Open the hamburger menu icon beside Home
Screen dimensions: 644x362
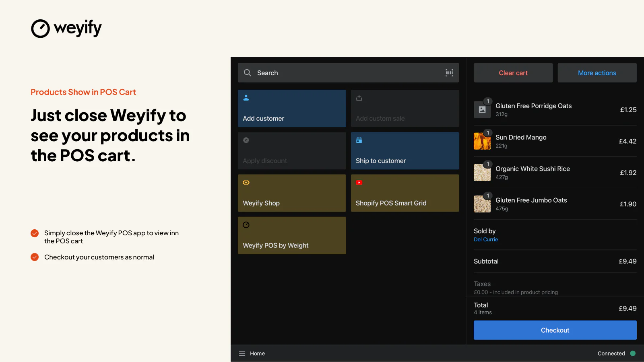click(x=242, y=354)
